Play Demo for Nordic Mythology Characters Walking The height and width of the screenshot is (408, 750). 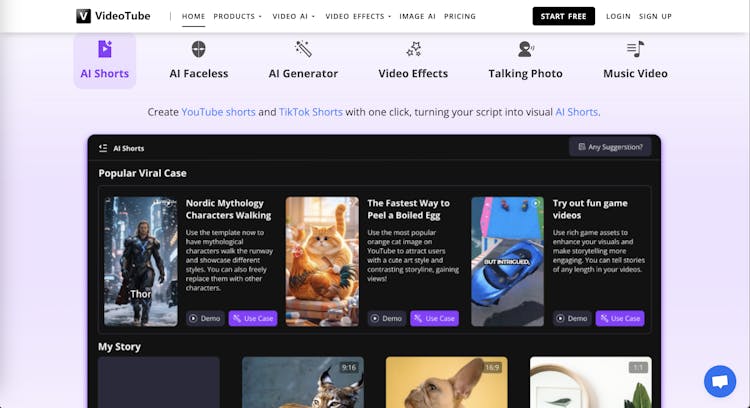click(205, 318)
